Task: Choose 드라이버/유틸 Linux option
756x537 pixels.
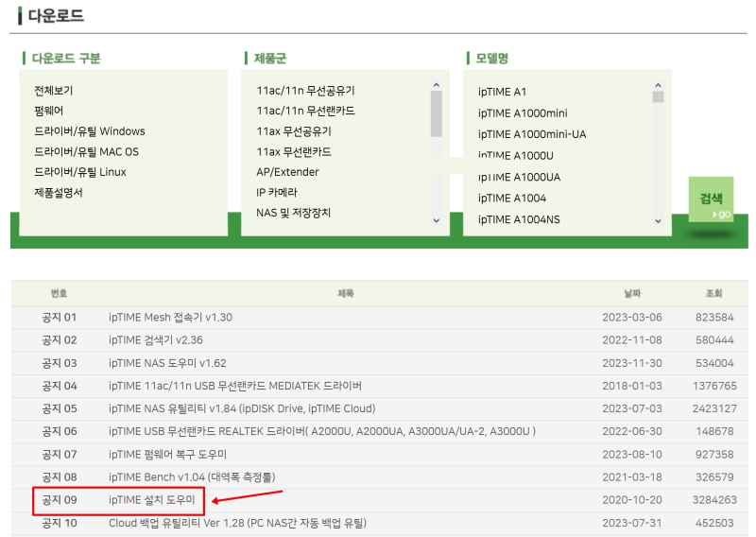Action: [80, 172]
